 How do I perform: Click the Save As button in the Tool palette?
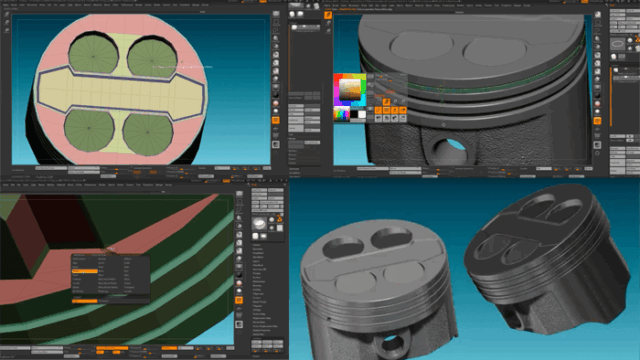[x=276, y=190]
